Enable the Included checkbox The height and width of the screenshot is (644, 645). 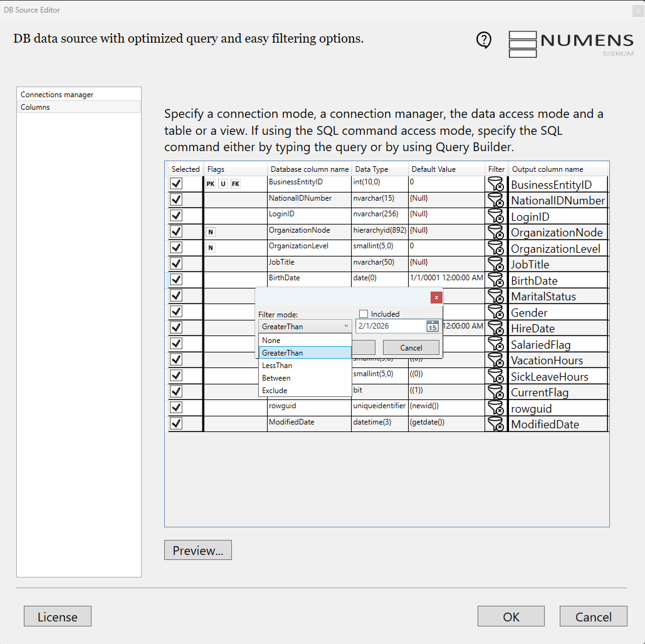pos(364,314)
